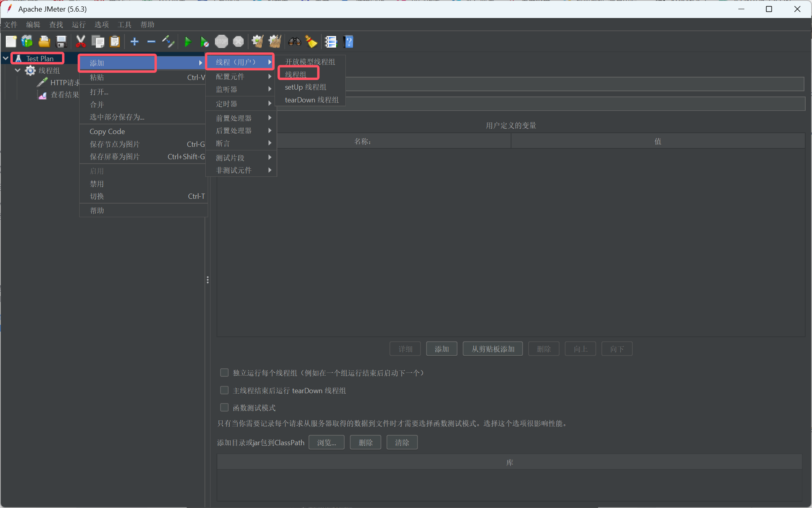Toggle the functional test mode checkbox
The width and height of the screenshot is (812, 508).
225,408
